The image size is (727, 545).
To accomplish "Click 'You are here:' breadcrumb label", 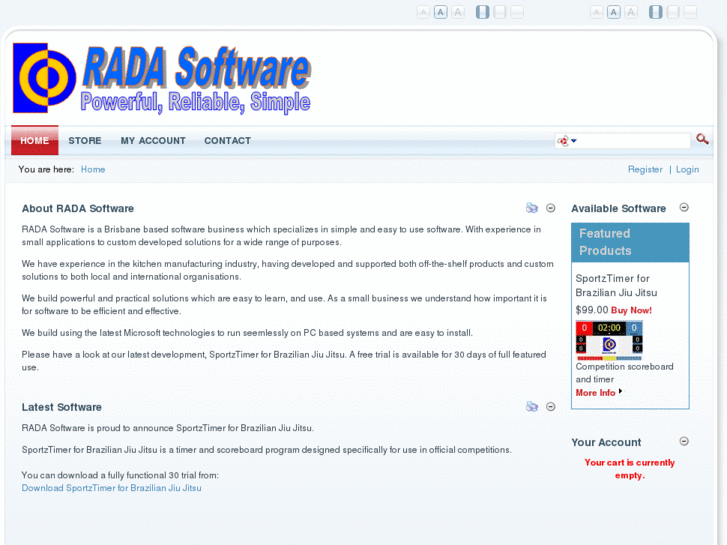I will tap(46, 169).
